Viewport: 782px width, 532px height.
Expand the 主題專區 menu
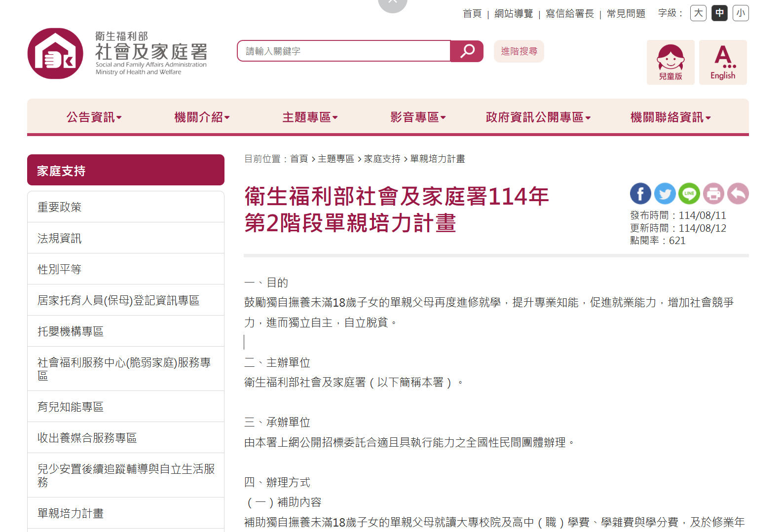[x=310, y=117]
